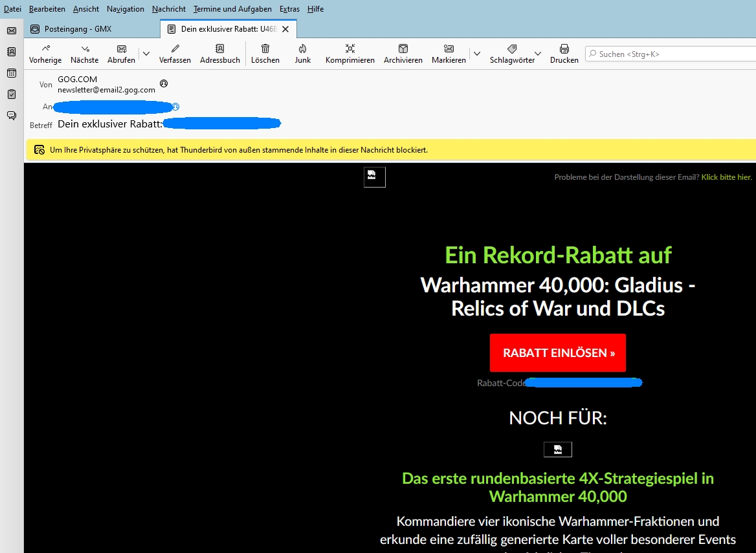
Task: Open the Bearbeiten menu
Action: tap(47, 8)
